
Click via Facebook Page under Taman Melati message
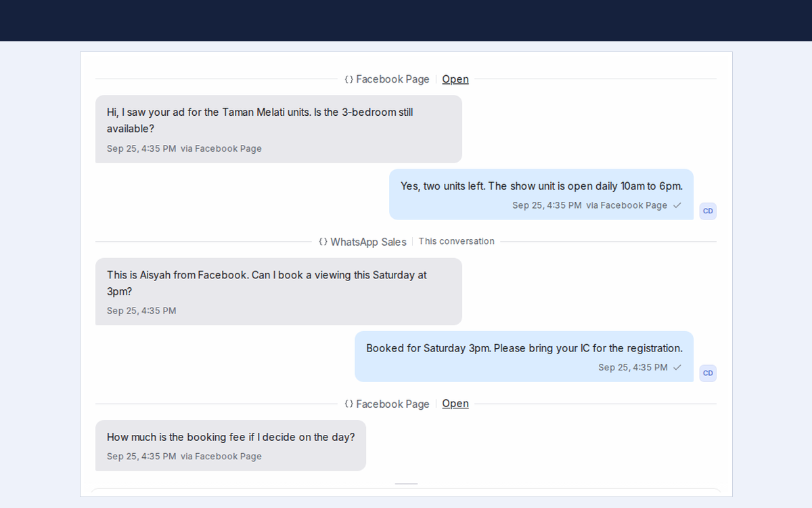tap(221, 148)
